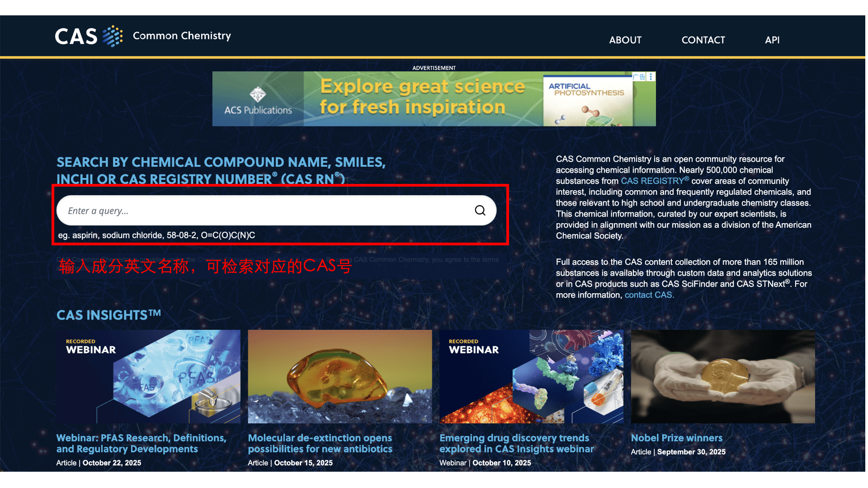This screenshot has width=868, height=488.
Task: Open the PFAS webinar thumbnail
Action: [x=148, y=376]
